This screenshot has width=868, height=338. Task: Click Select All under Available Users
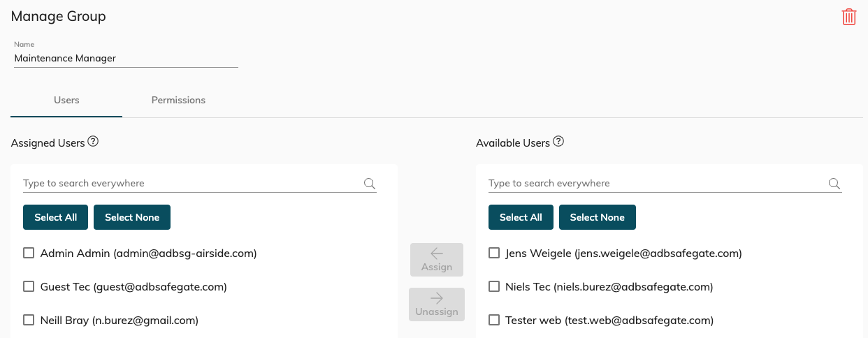tap(521, 217)
